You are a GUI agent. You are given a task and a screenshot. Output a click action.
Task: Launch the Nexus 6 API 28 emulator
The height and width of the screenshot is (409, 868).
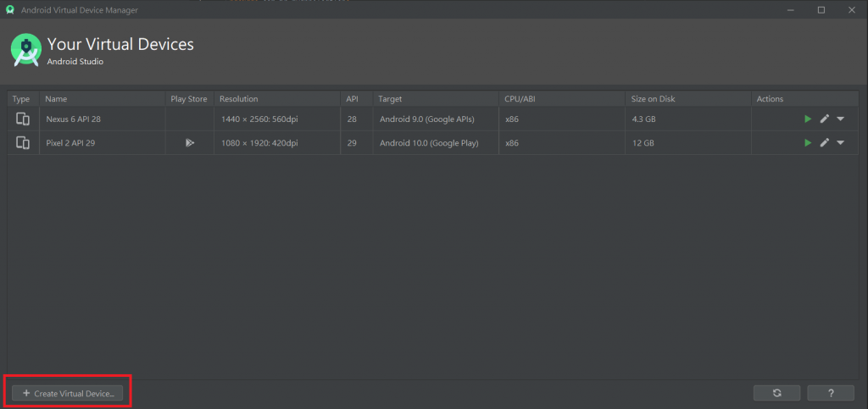(x=808, y=119)
